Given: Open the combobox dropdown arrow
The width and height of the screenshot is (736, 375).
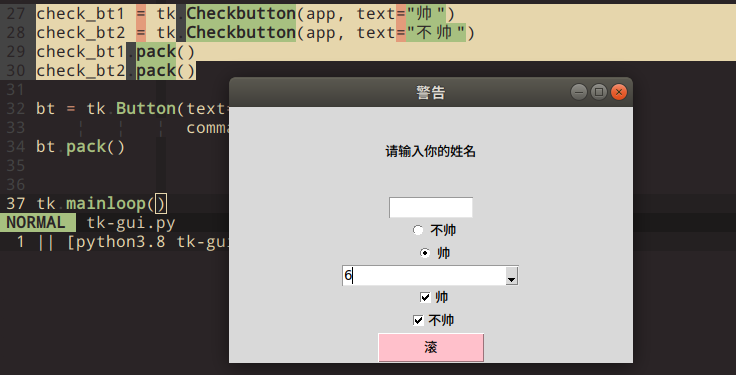Looking at the screenshot, I should coord(512,276).
